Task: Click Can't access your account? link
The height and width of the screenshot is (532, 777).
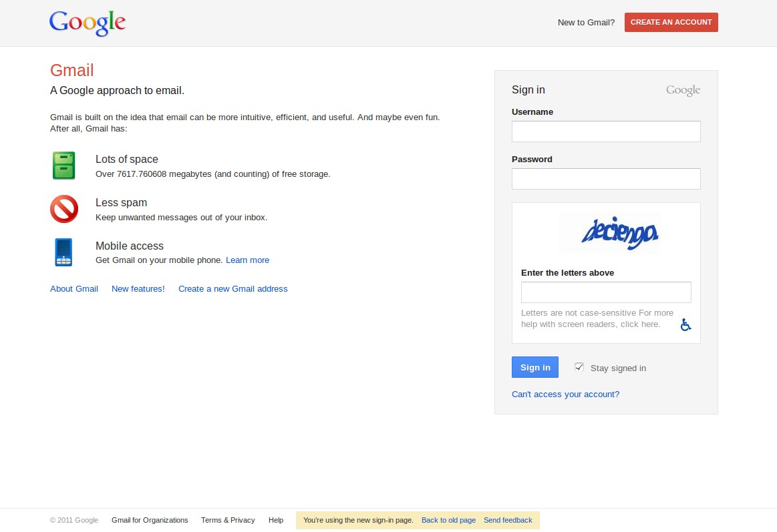Action: click(x=565, y=394)
